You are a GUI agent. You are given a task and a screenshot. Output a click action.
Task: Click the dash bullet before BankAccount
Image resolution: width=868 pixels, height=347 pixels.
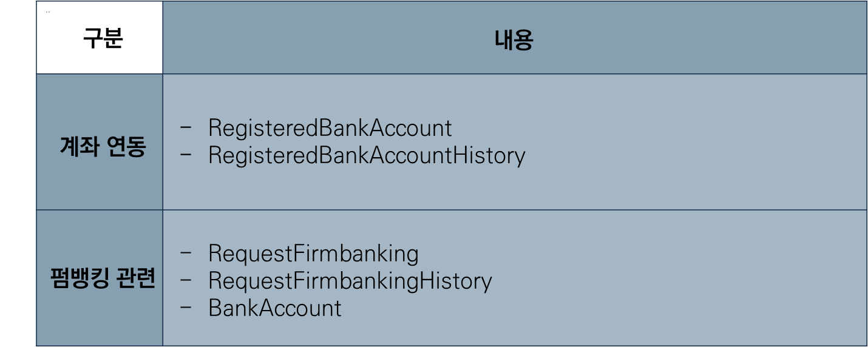click(186, 306)
